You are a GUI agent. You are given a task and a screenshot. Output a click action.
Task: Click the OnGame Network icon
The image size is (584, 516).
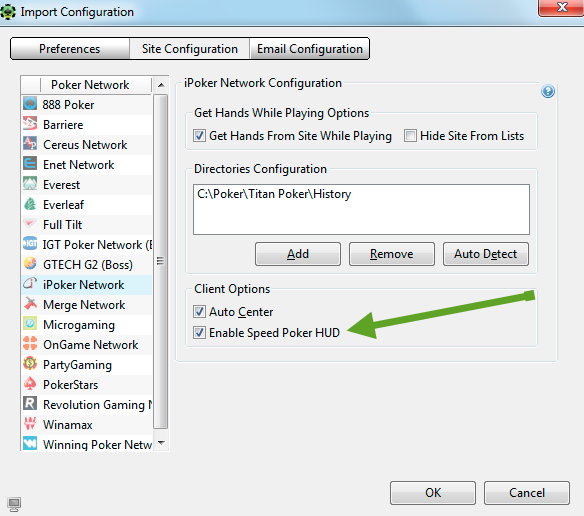30,344
